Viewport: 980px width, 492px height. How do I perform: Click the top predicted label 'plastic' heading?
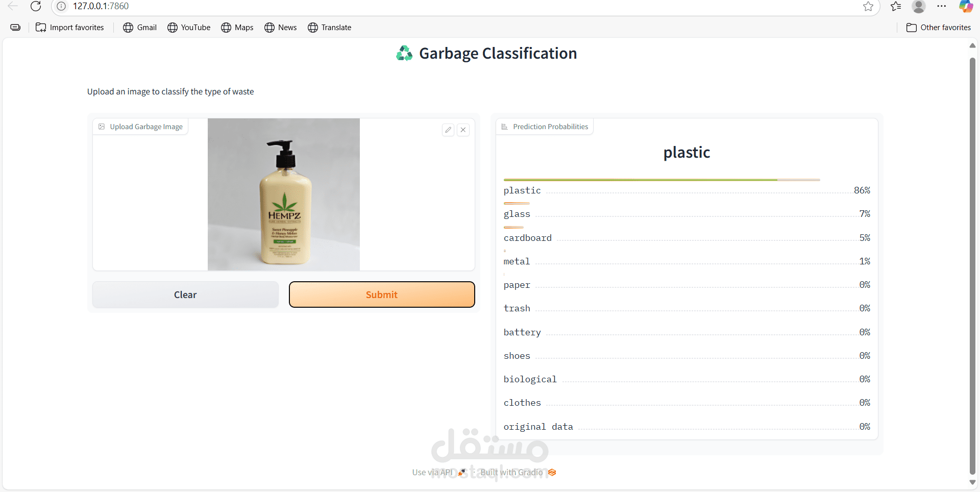click(687, 153)
